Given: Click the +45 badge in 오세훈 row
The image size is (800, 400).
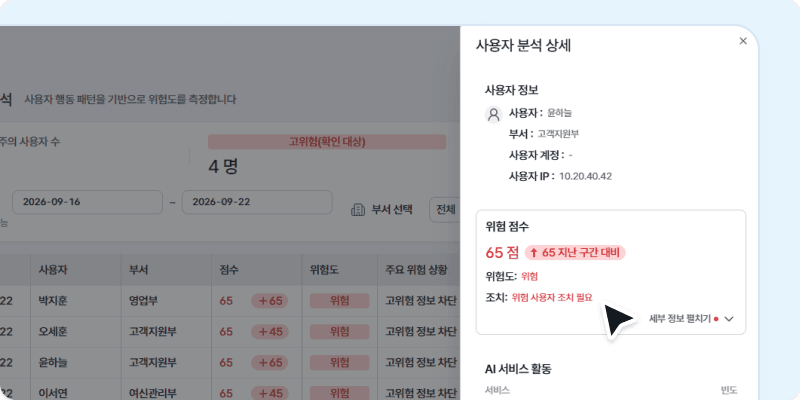Looking at the screenshot, I should pyautogui.click(x=270, y=332).
